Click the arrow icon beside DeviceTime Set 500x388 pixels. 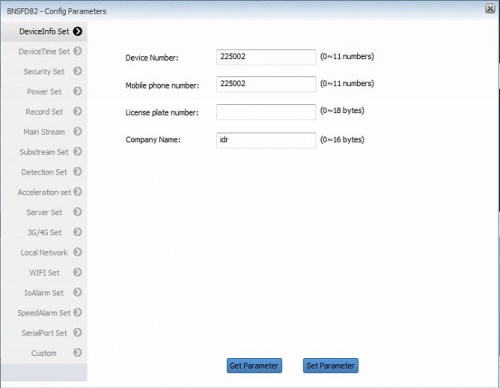[78, 51]
